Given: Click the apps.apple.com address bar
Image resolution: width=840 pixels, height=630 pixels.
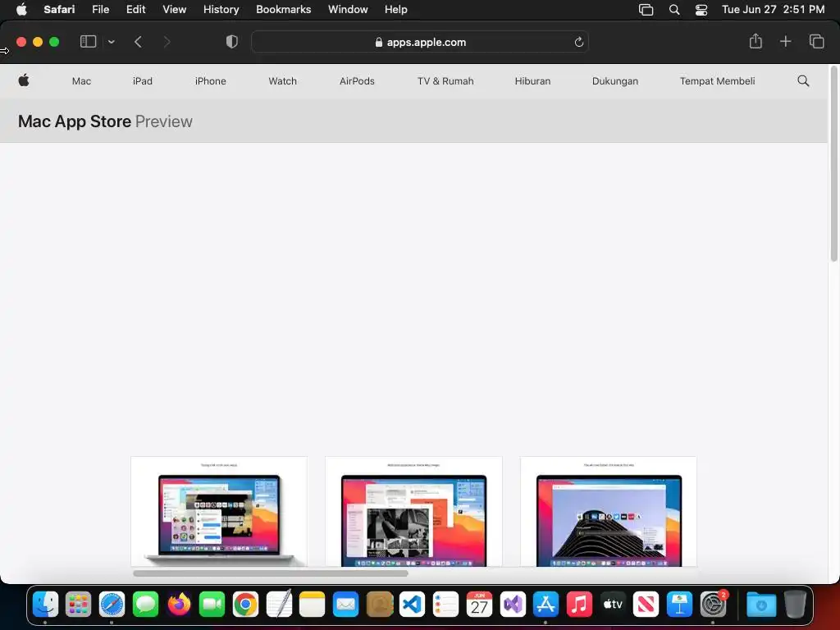Looking at the screenshot, I should 420,42.
